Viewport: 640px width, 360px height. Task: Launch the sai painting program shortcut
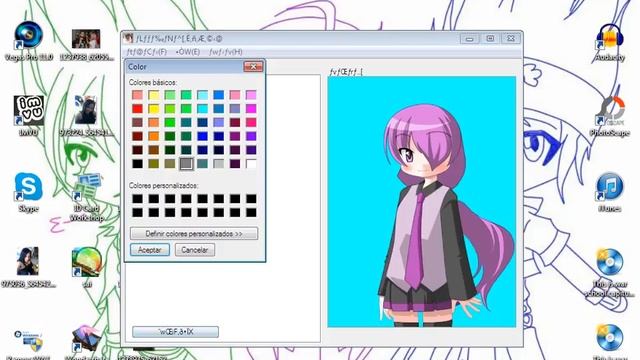point(86,267)
